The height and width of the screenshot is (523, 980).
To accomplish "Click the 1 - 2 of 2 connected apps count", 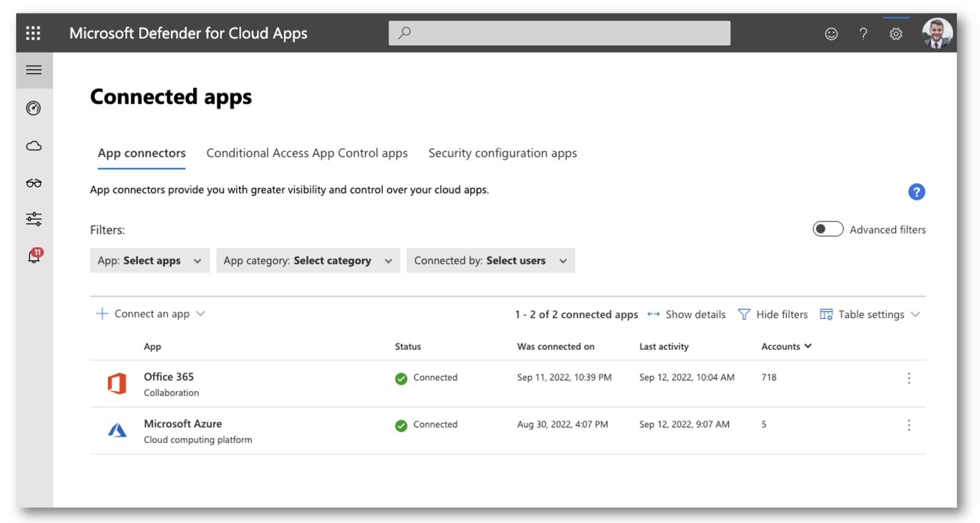I will [576, 315].
